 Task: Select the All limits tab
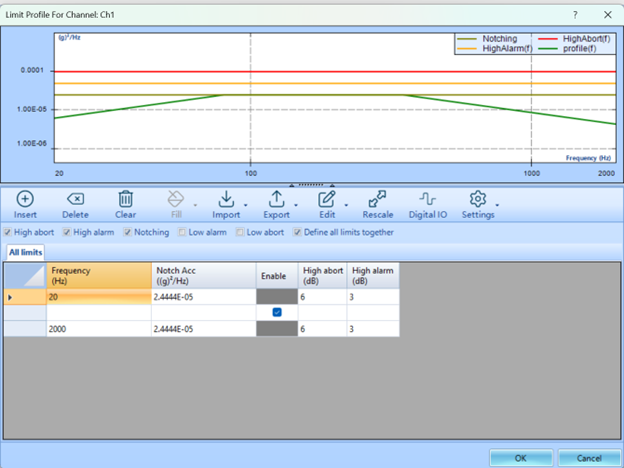(25, 252)
